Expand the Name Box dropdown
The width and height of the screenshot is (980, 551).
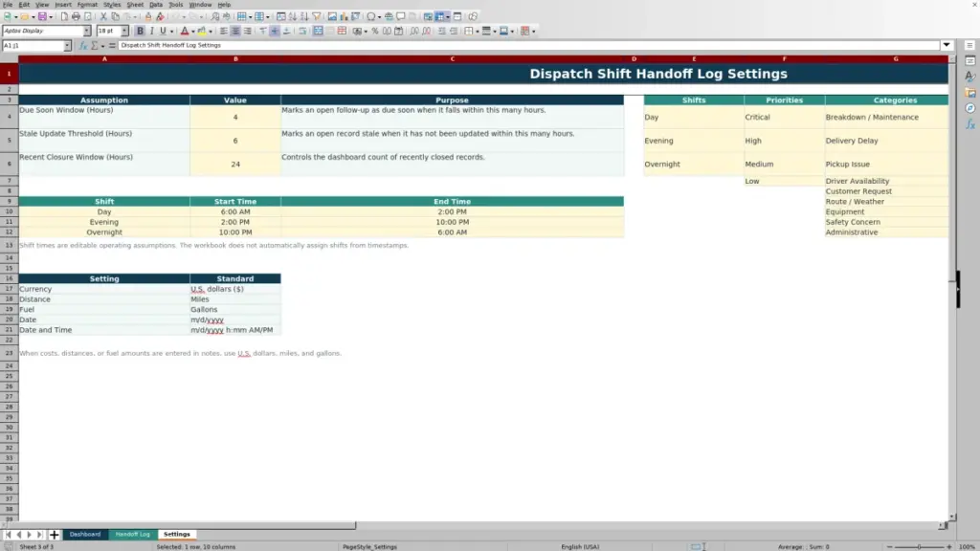click(67, 46)
